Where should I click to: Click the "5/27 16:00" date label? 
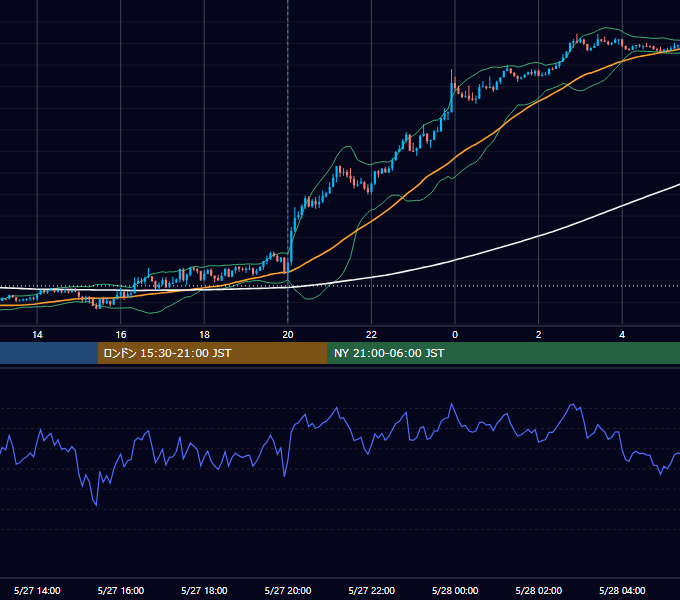(x=121, y=590)
